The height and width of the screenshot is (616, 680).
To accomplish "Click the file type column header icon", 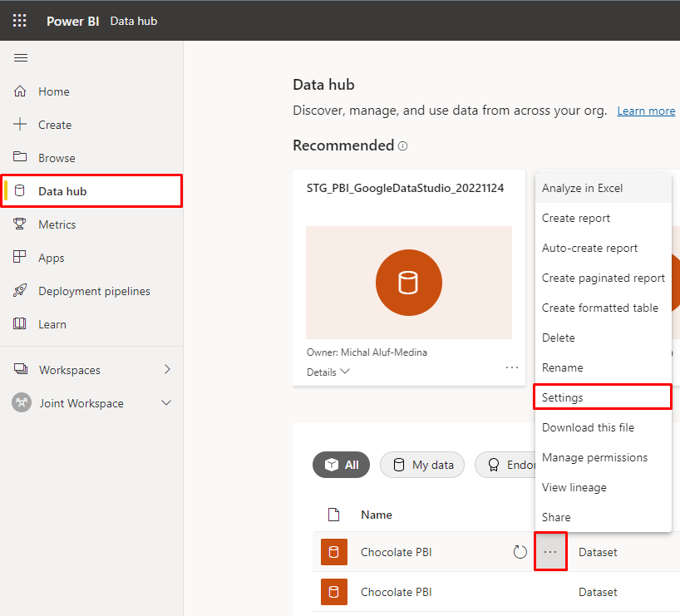I will (x=334, y=515).
